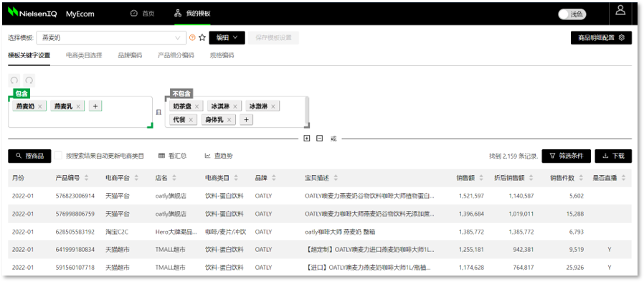This screenshot has width=644, height=282.
Task: Toggle the 浅色 theme switch
Action: coord(572,14)
